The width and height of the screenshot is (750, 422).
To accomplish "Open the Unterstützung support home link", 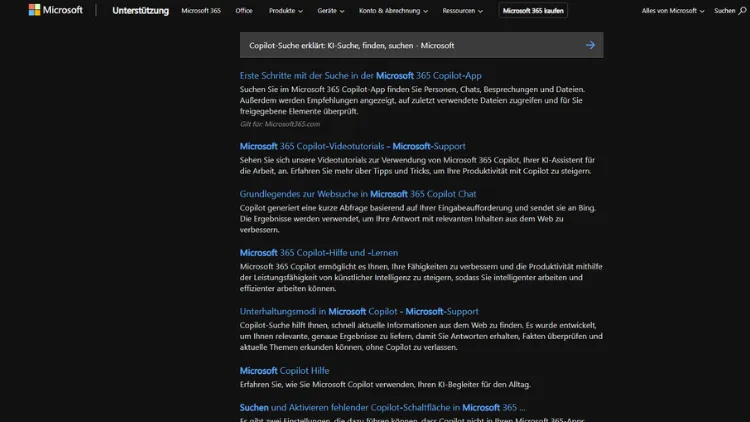I will point(140,11).
